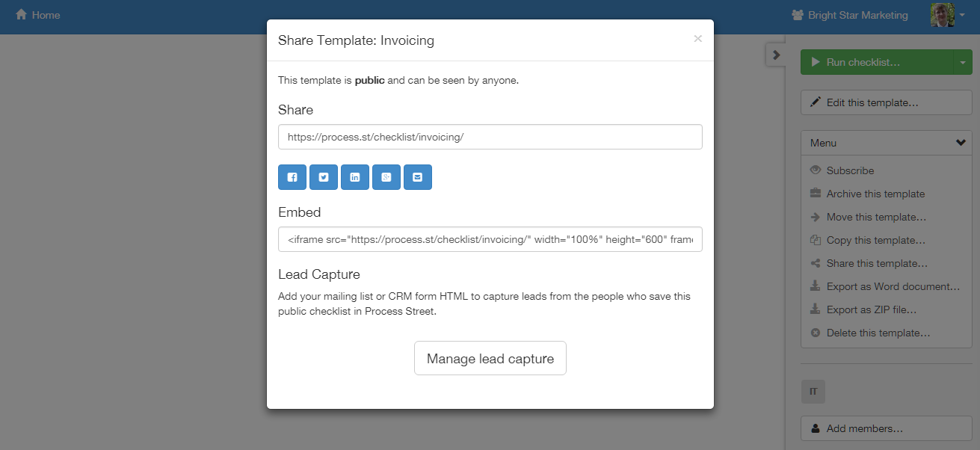The image size is (980, 450).
Task: Click the Home icon in navbar
Action: (21, 15)
